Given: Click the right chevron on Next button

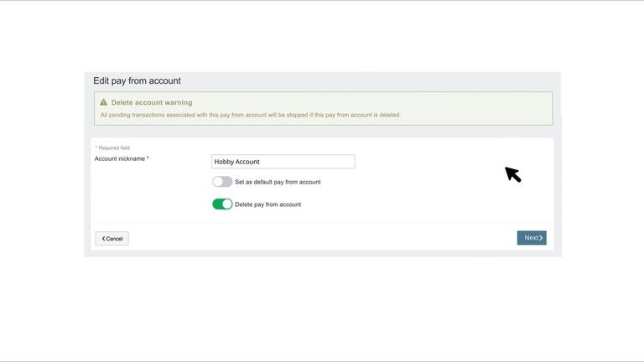Looking at the screenshot, I should 541,238.
